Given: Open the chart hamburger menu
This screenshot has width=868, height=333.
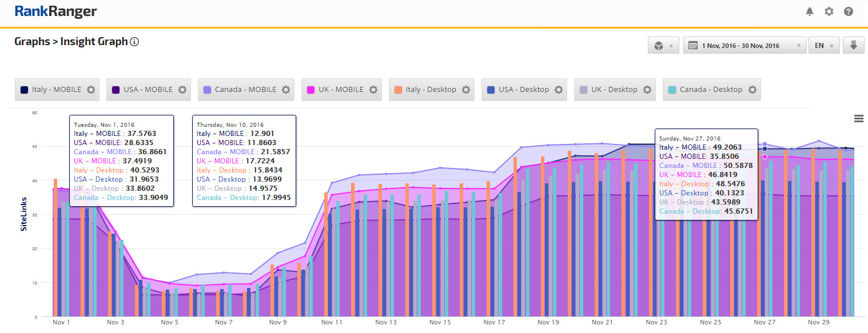Looking at the screenshot, I should pyautogui.click(x=858, y=119).
